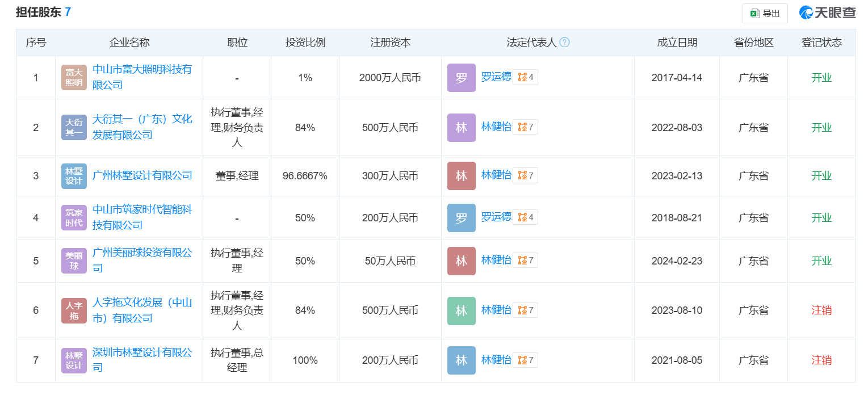Click the relation count badge 7 in row 2
Viewport: 868px width, 395px height.
(x=525, y=127)
